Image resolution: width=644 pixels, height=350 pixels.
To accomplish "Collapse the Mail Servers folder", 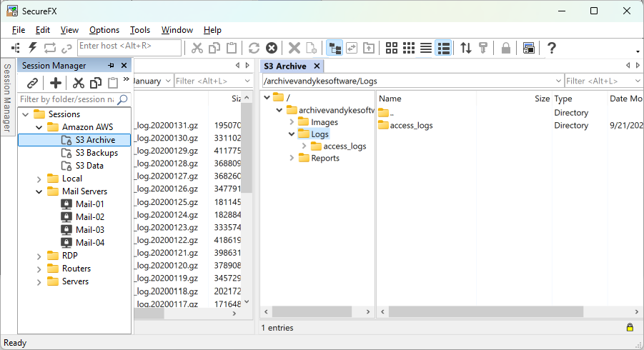I will click(x=39, y=191).
